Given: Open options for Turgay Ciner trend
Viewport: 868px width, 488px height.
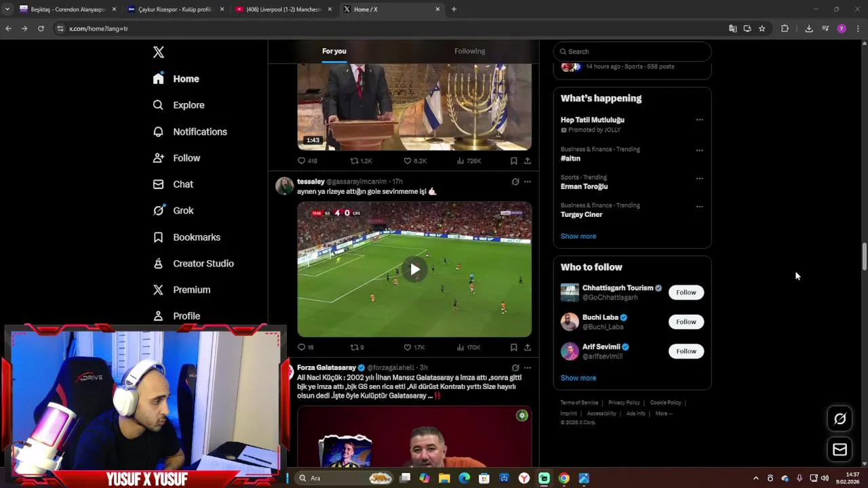Looking at the screenshot, I should tap(699, 207).
